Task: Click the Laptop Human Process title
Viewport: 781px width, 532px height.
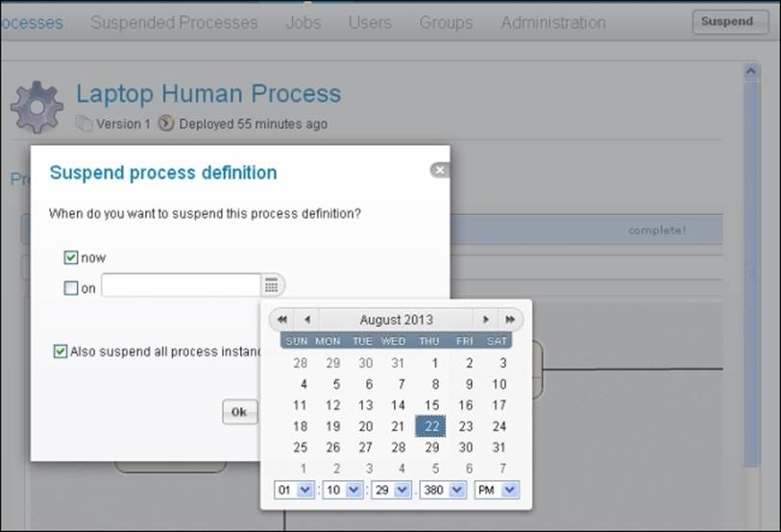Action: tap(208, 94)
